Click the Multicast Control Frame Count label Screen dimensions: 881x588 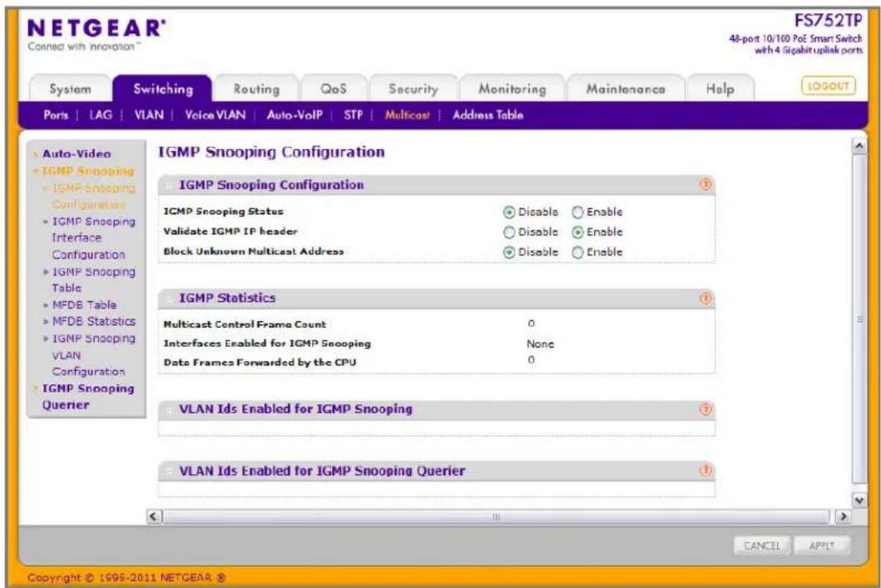[245, 324]
